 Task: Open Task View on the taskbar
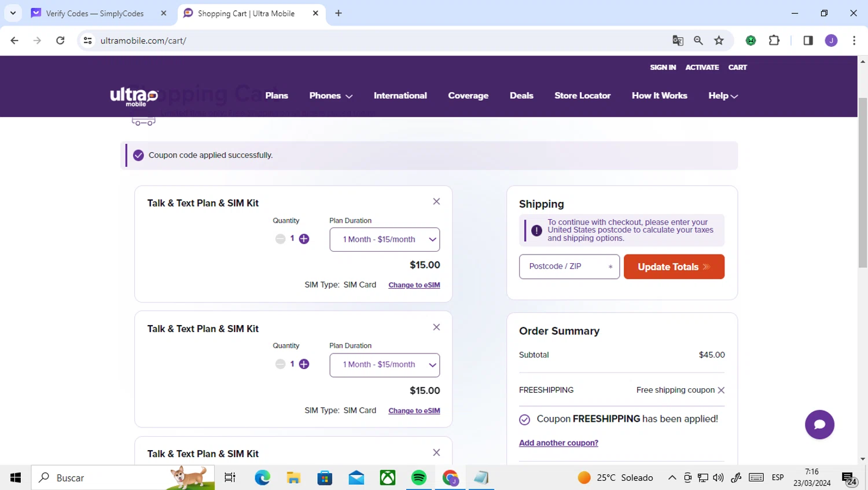pos(230,478)
